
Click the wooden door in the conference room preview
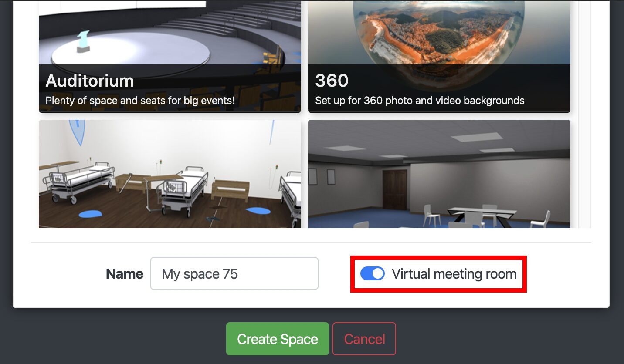[x=395, y=190]
